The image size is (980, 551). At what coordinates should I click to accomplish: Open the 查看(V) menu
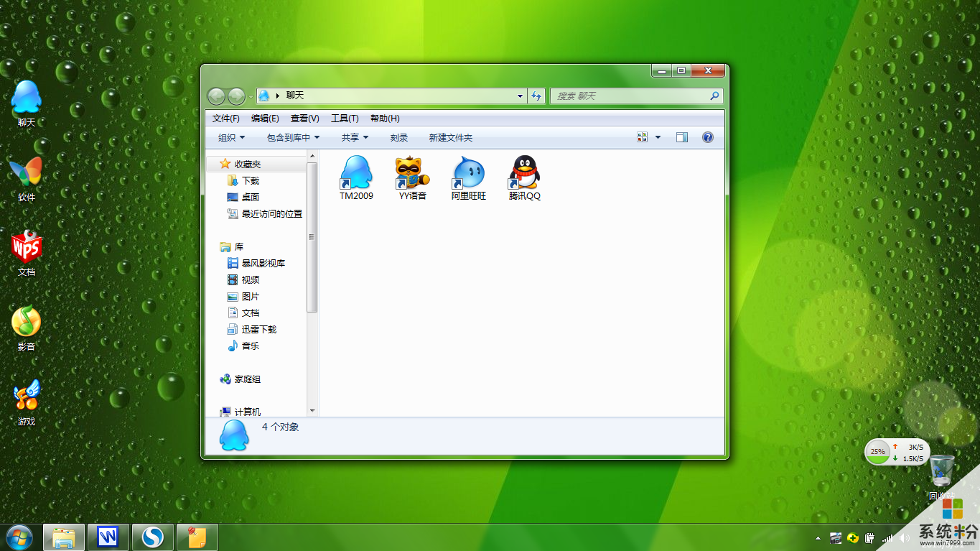point(305,119)
